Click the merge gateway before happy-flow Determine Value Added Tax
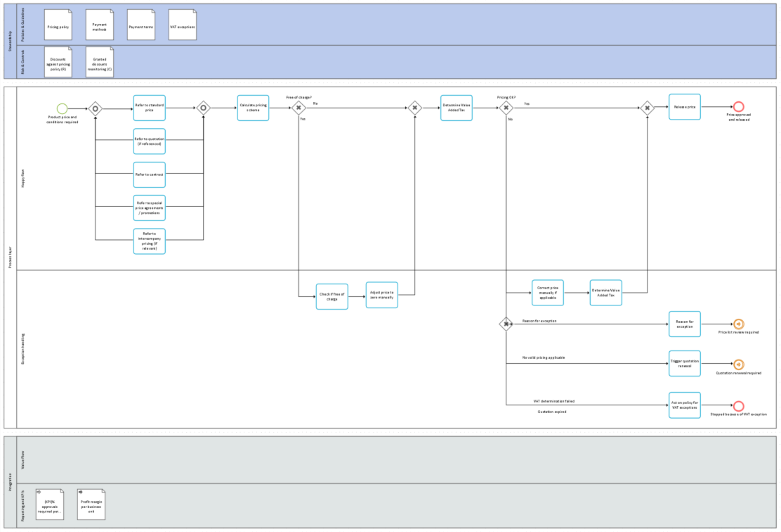Screen dimensions: 781x532 415,108
